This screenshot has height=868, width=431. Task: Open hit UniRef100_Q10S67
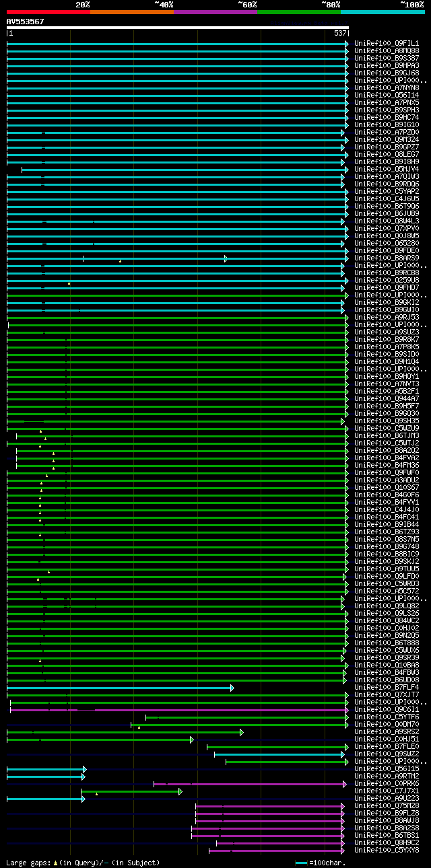(387, 487)
